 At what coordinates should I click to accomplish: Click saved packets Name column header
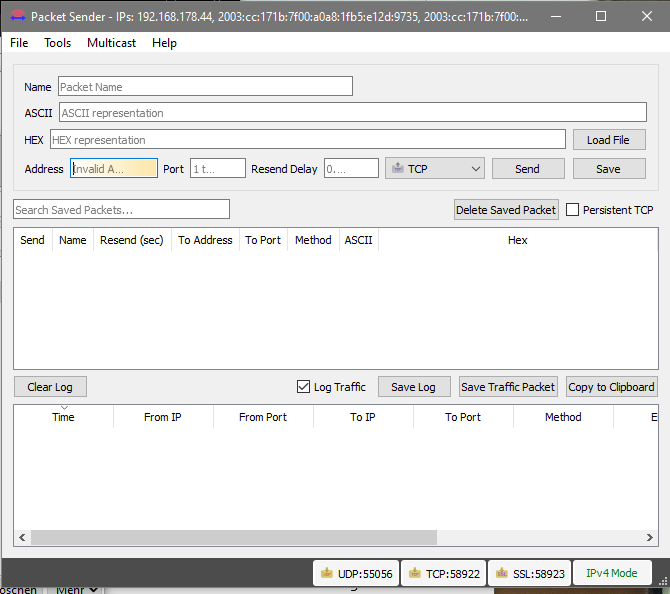click(73, 240)
